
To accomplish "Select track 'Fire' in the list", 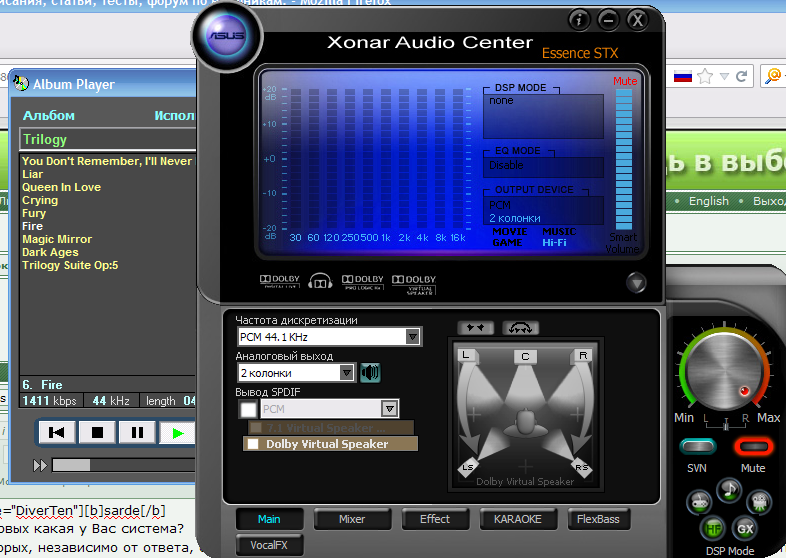I will point(32,226).
